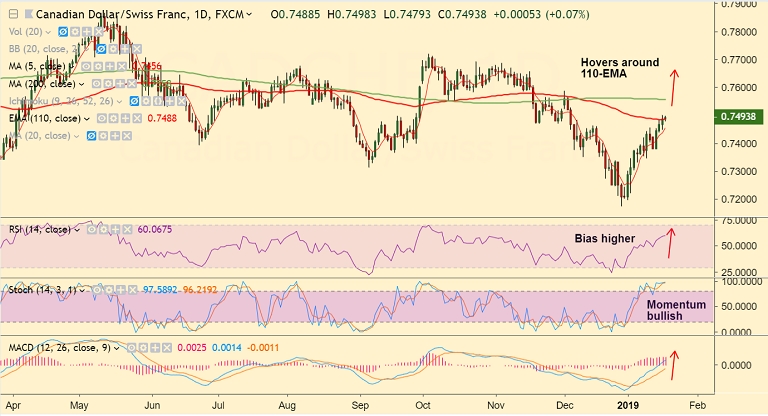This screenshot has width=768, height=416.
Task: Click the plus icon next to MA (200, close)
Action: coord(120,84)
